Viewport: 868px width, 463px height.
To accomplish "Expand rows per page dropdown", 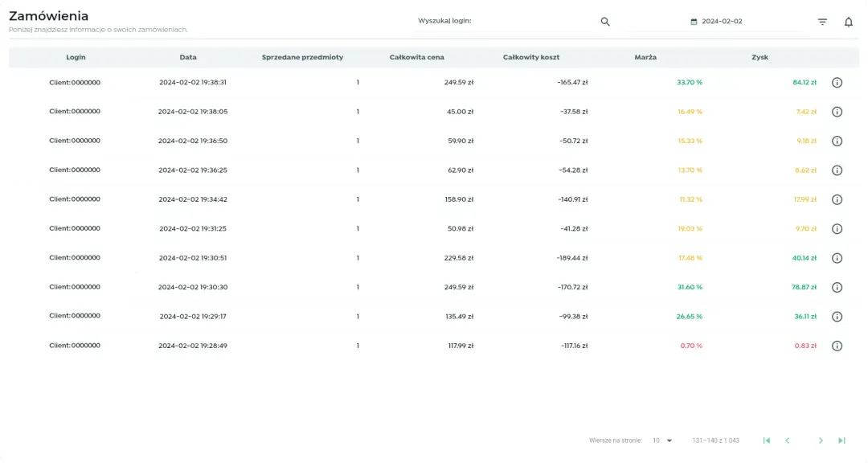I will click(x=662, y=440).
